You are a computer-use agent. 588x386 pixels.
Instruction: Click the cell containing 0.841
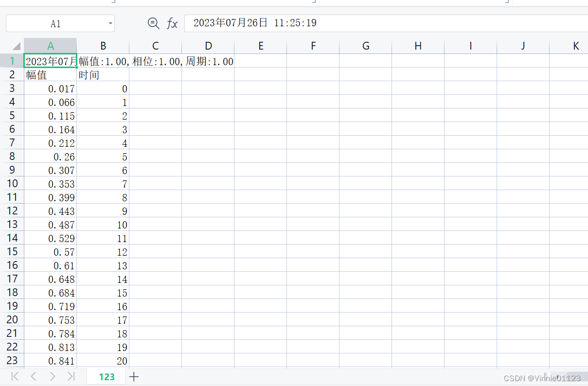pos(51,361)
